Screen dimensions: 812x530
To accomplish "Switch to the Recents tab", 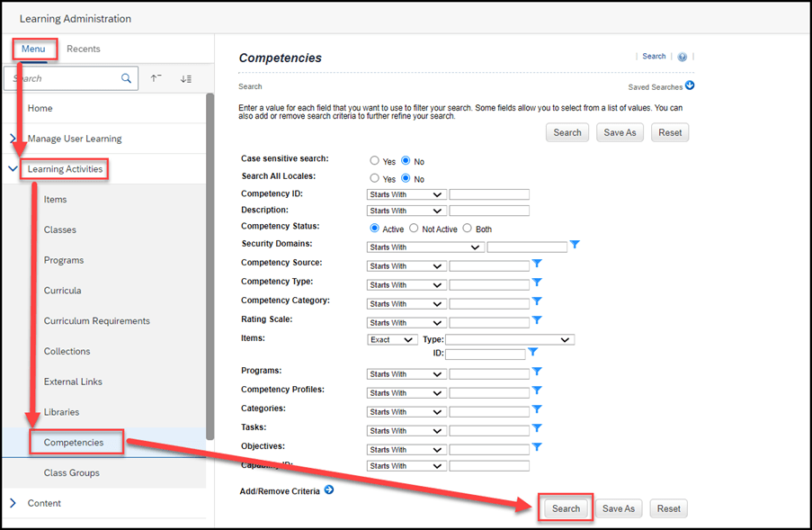I will click(x=84, y=49).
